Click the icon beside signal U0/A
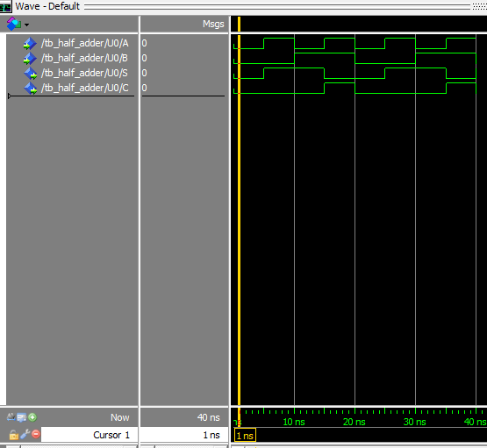Image resolution: width=487 pixels, height=448 pixels. point(30,44)
